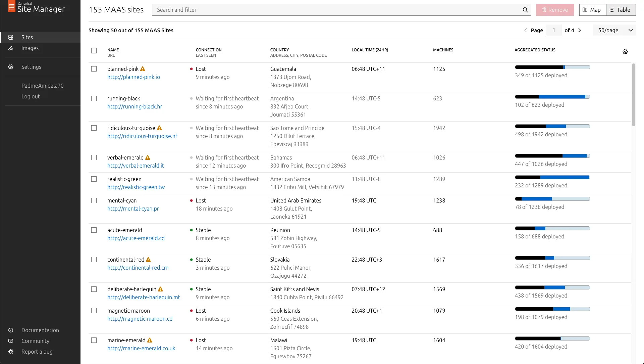Open the Images section in the sidebar

tap(30, 48)
